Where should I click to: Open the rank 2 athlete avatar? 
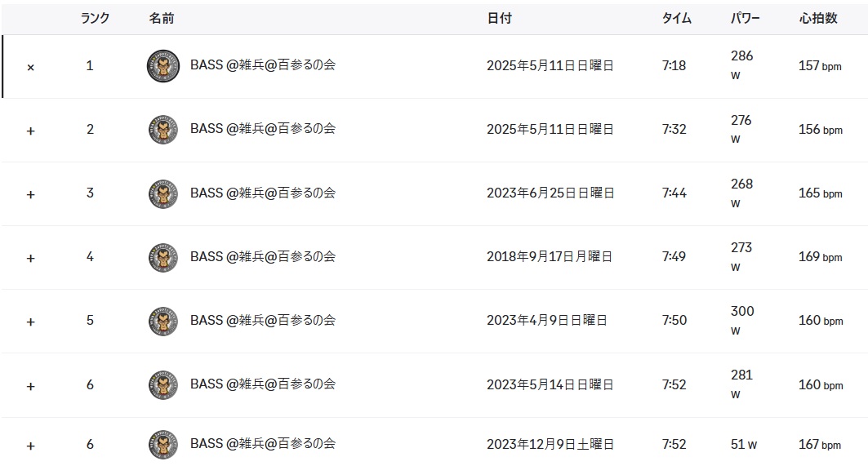pyautogui.click(x=162, y=130)
